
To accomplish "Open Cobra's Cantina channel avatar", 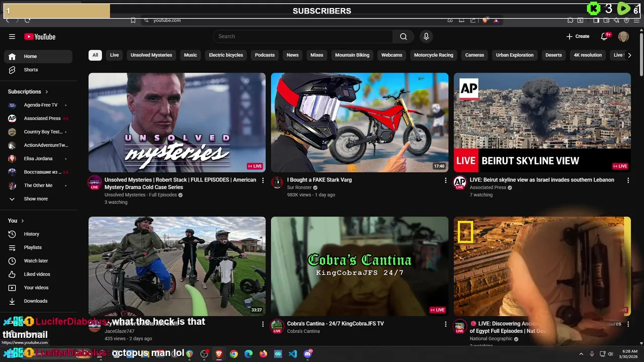I will [277, 326].
